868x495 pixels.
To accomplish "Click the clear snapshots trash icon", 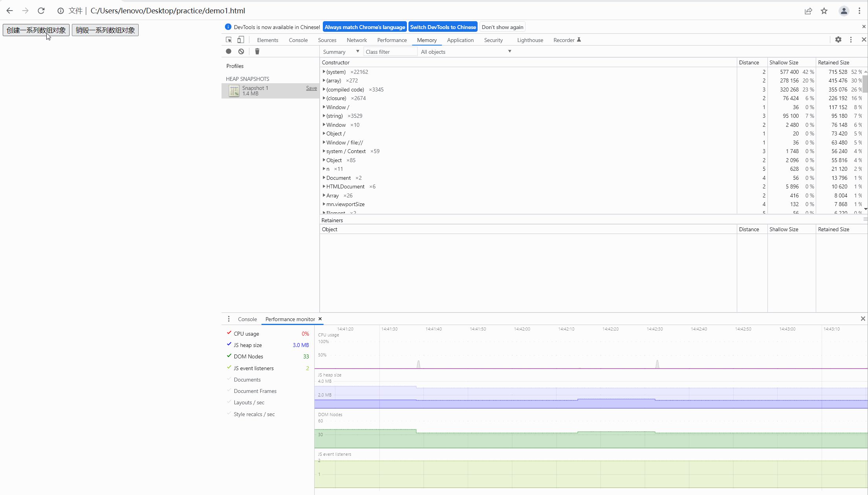I will pyautogui.click(x=257, y=51).
